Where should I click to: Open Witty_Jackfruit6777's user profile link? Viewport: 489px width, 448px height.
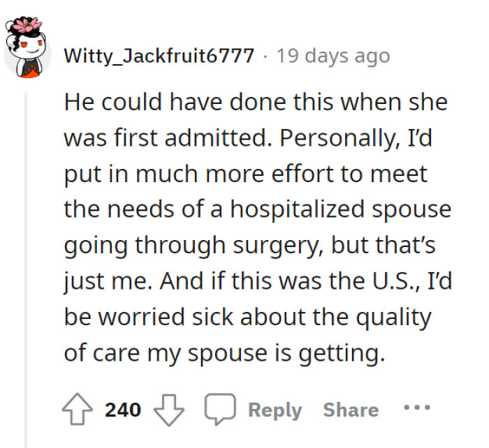point(159,56)
